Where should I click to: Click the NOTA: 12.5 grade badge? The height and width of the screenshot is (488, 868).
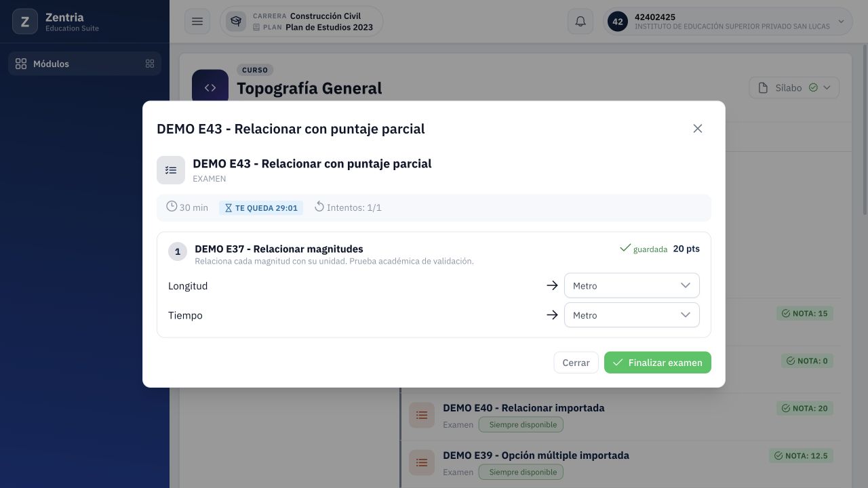click(801, 456)
